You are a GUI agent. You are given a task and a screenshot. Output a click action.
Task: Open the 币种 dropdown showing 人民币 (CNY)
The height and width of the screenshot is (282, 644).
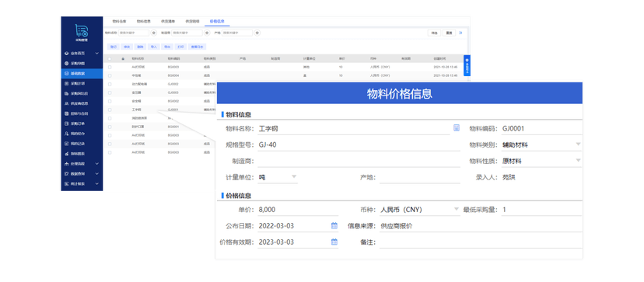click(x=419, y=209)
